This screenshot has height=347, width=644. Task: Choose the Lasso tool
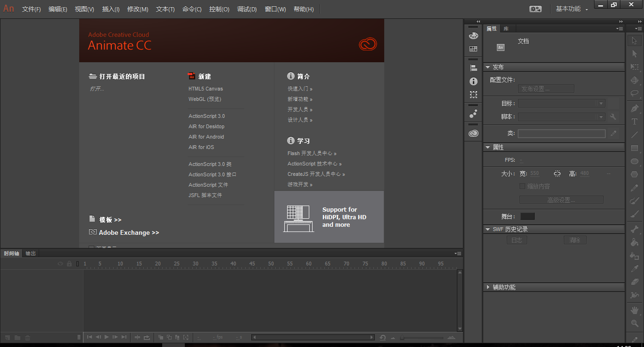pyautogui.click(x=635, y=93)
